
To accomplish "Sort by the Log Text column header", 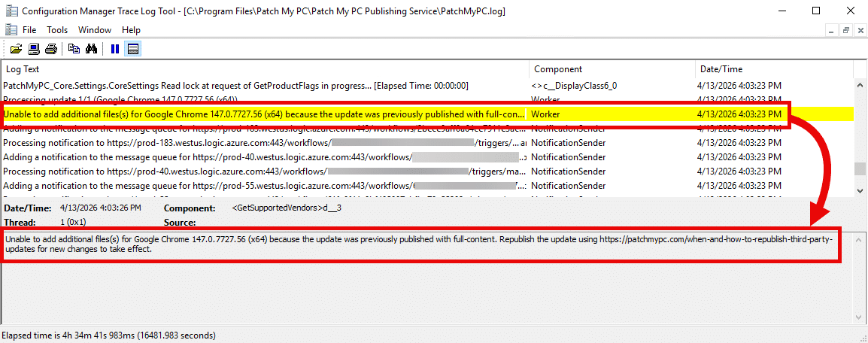I will pyautogui.click(x=263, y=68).
